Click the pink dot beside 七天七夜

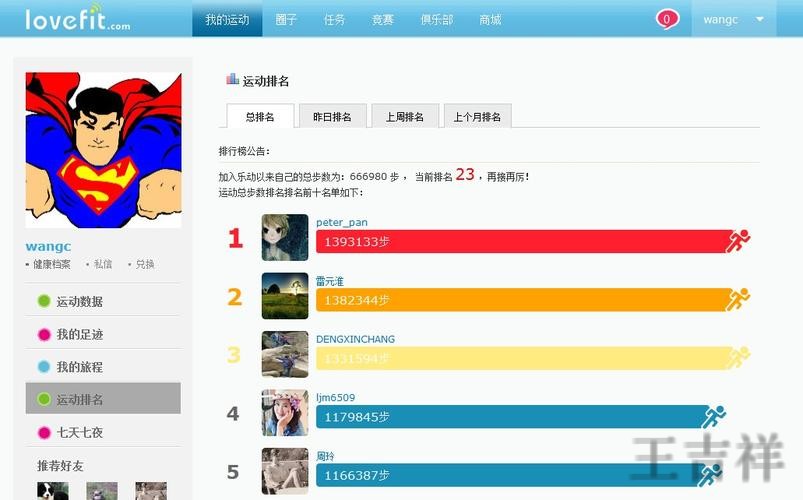point(43,433)
